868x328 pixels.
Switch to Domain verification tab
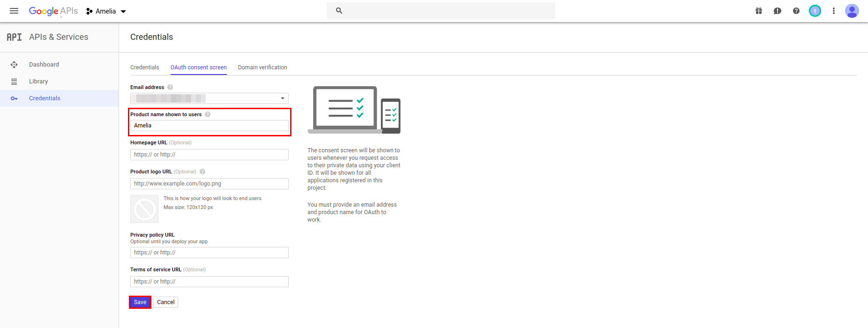262,67
